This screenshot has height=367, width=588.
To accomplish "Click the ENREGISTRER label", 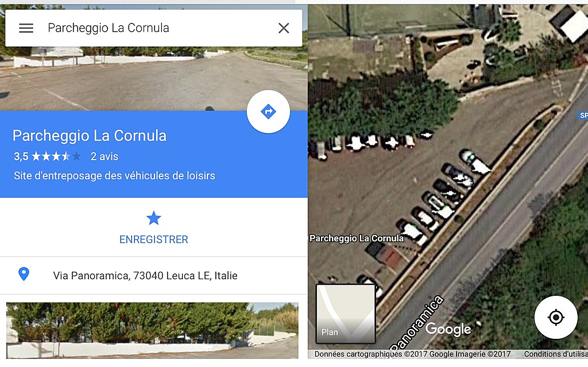I will click(x=154, y=239).
